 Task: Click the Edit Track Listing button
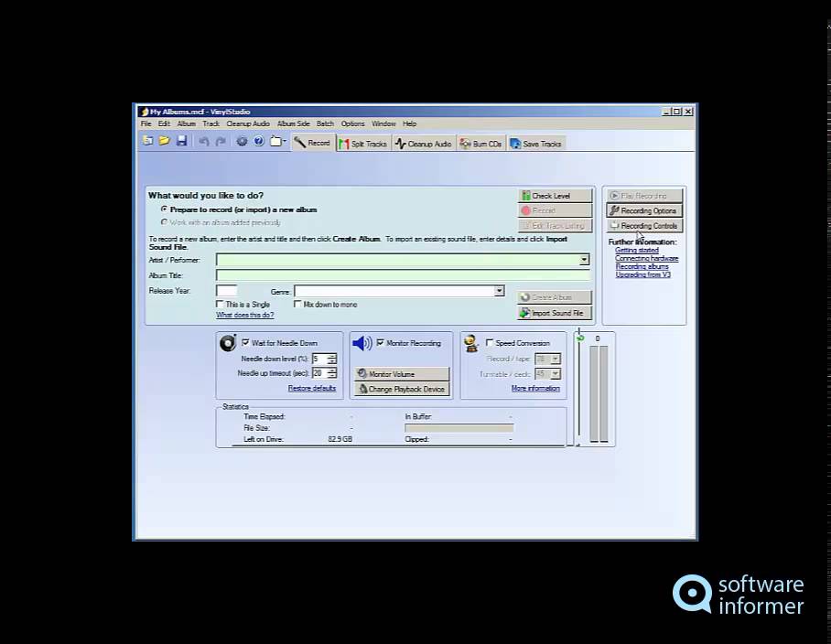point(555,225)
